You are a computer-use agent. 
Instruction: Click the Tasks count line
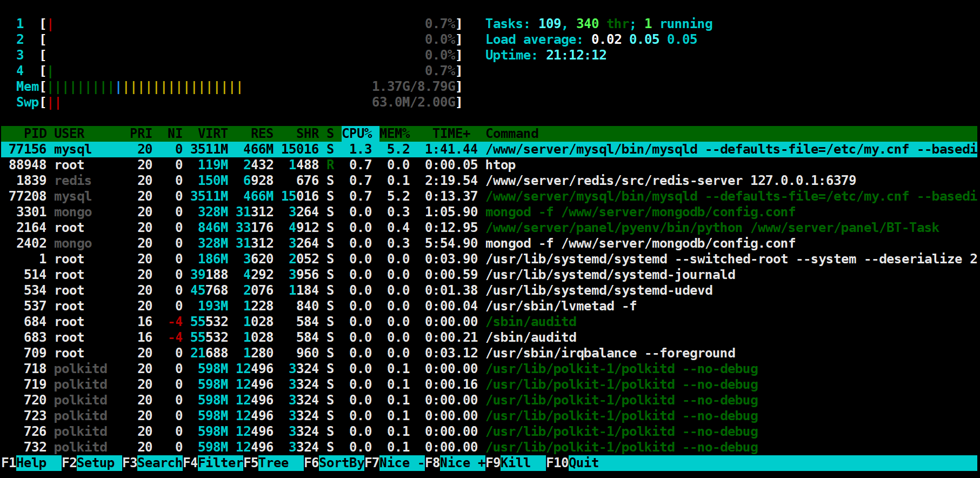click(599, 24)
